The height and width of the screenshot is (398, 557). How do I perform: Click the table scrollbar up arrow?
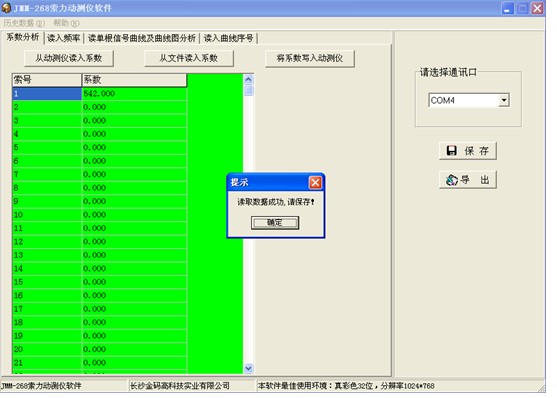pos(249,79)
